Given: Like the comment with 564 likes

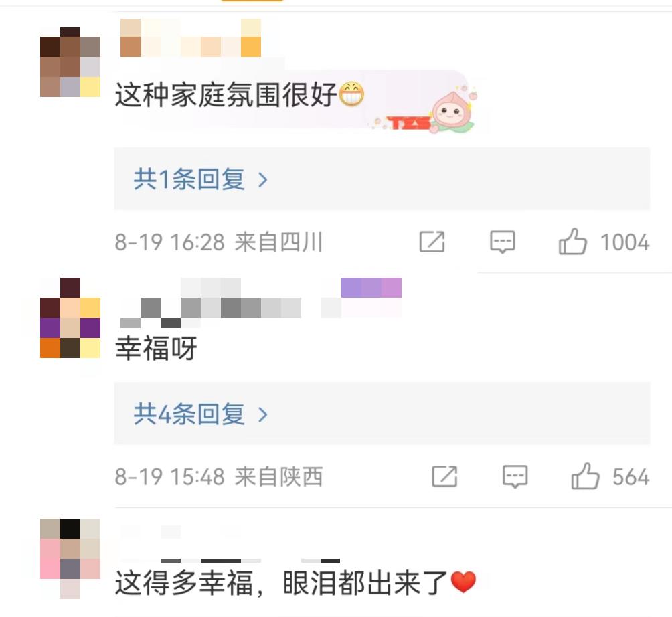Looking at the screenshot, I should [x=585, y=476].
